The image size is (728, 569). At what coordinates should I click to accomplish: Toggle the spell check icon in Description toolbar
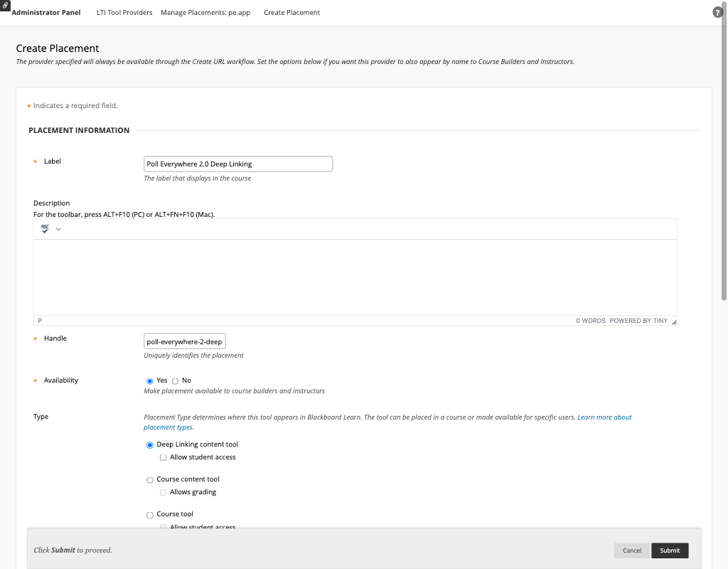click(45, 229)
